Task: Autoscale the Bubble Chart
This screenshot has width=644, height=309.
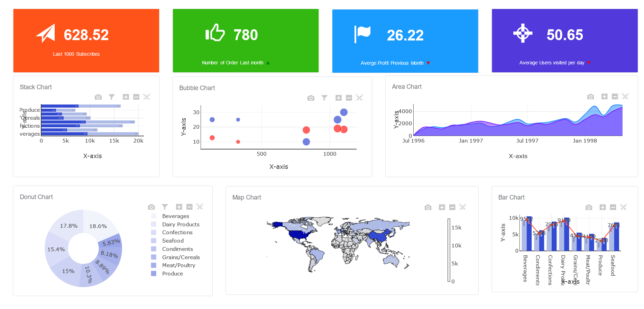Action: 359,98
